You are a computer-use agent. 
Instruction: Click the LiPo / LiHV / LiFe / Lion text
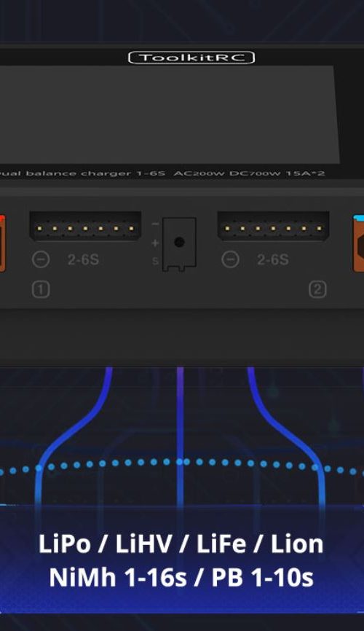pos(181,544)
